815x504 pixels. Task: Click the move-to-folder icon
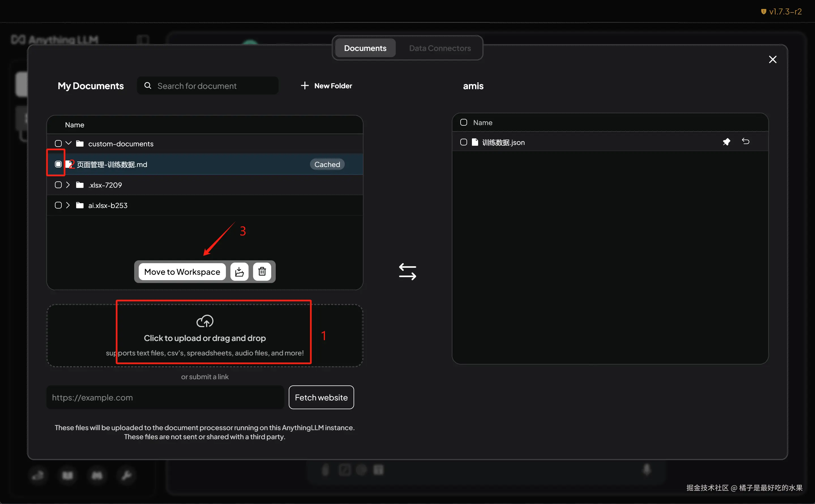239,272
